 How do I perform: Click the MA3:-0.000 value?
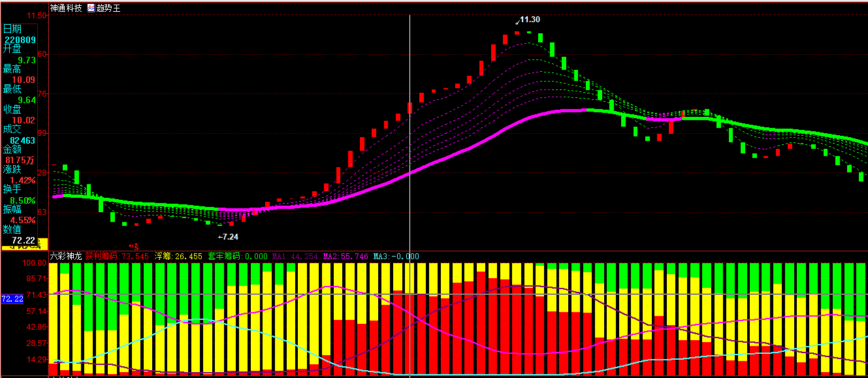(x=396, y=257)
